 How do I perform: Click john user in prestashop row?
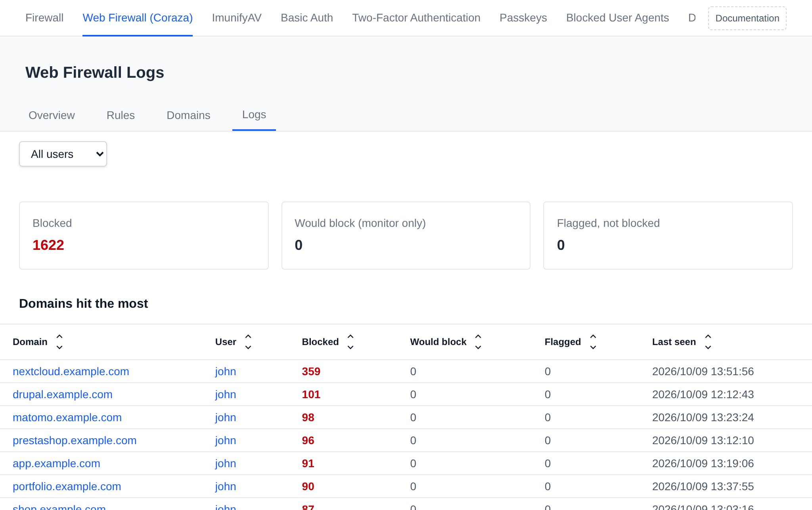click(x=226, y=441)
